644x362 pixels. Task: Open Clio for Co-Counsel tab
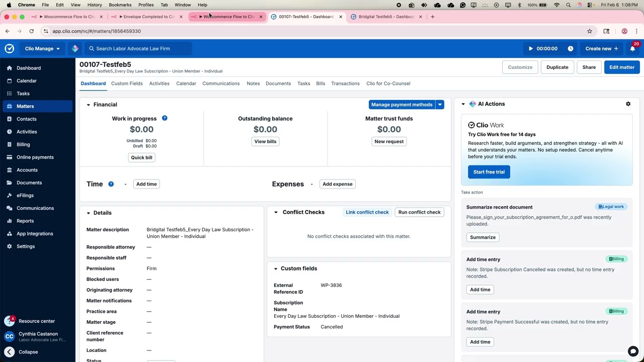pos(388,83)
